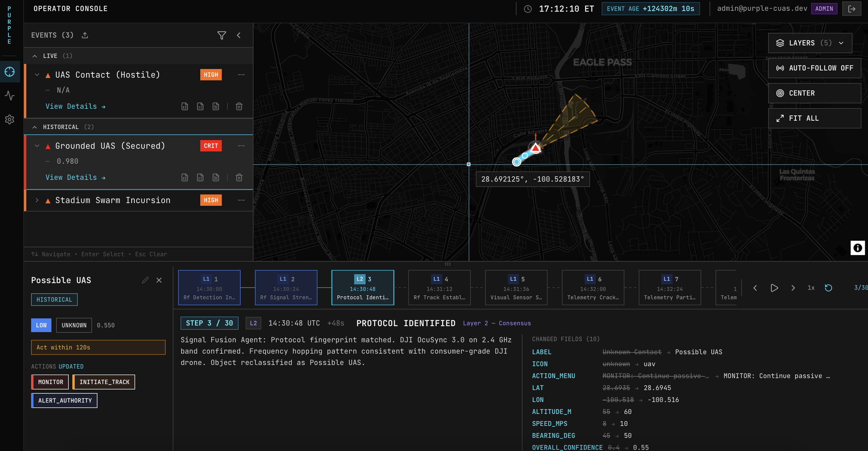
Task: Select timeline step 3 Protocol Identified
Action: (x=363, y=288)
